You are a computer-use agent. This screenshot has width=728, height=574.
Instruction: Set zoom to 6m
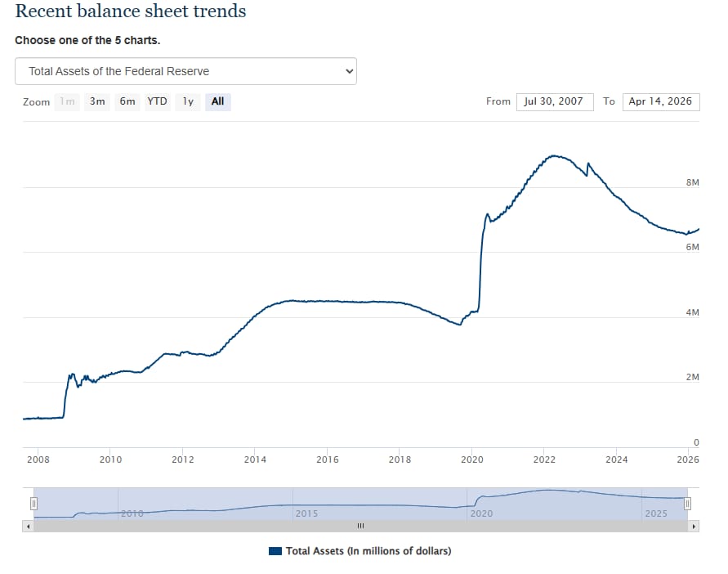[x=127, y=101]
